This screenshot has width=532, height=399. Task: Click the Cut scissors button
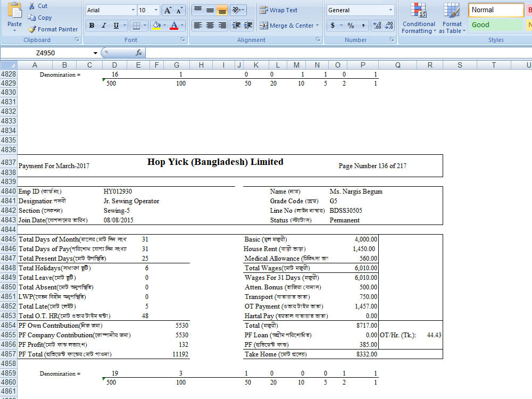pos(38,6)
